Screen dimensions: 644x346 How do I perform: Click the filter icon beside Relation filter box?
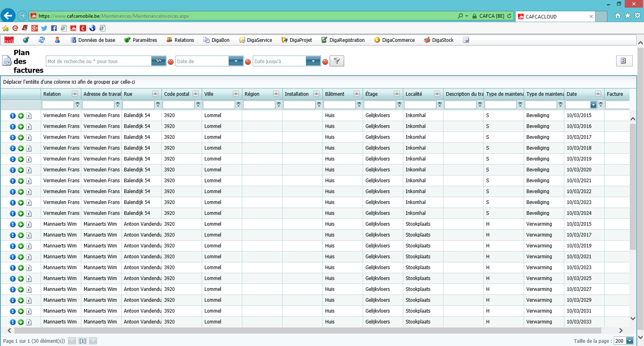pos(77,105)
